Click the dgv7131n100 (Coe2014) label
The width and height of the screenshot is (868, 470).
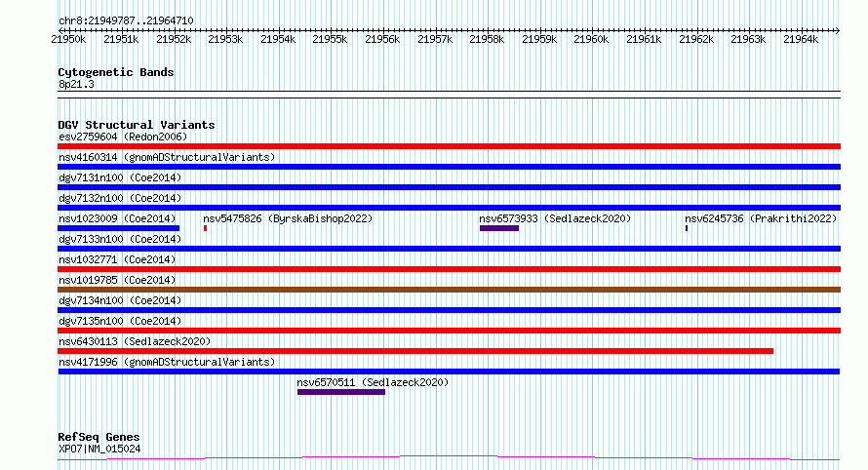point(120,177)
